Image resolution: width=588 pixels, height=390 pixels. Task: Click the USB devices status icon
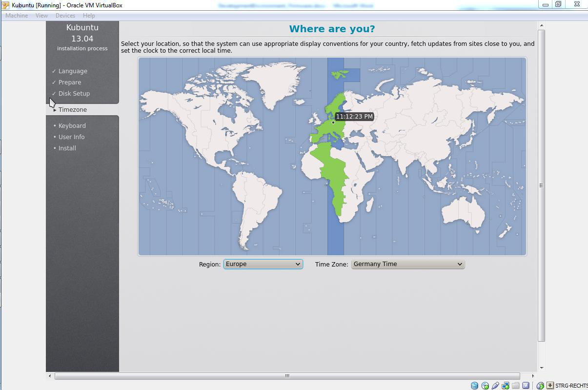[495, 386]
